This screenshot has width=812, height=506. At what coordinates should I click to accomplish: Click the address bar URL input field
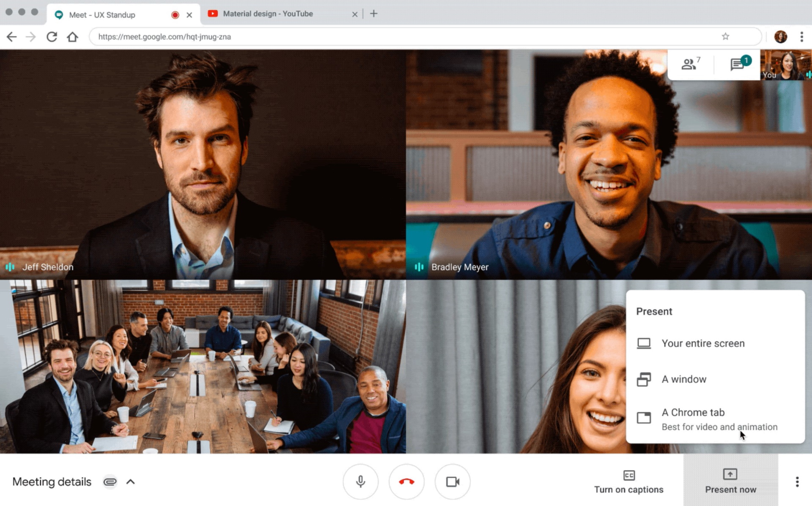(x=405, y=37)
